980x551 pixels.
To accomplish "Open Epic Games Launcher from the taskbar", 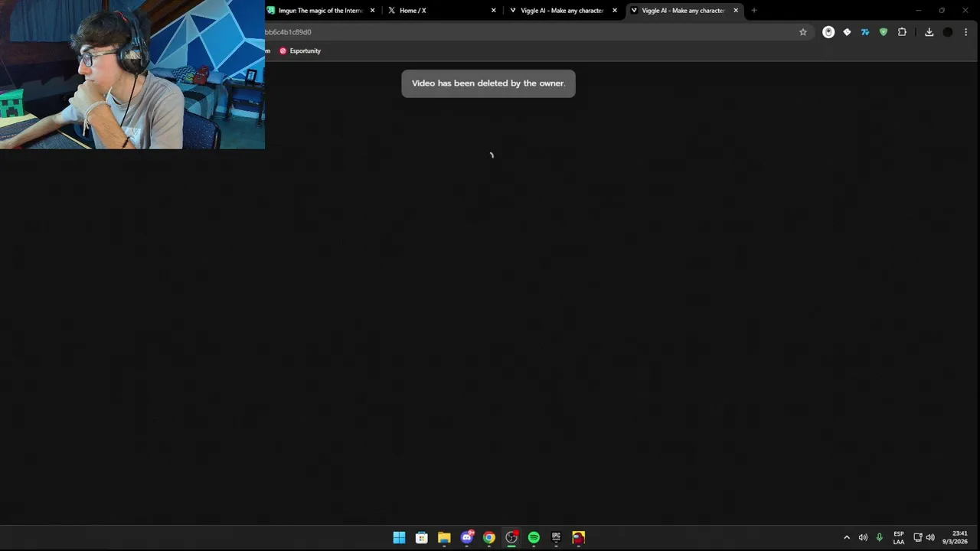I will click(556, 537).
